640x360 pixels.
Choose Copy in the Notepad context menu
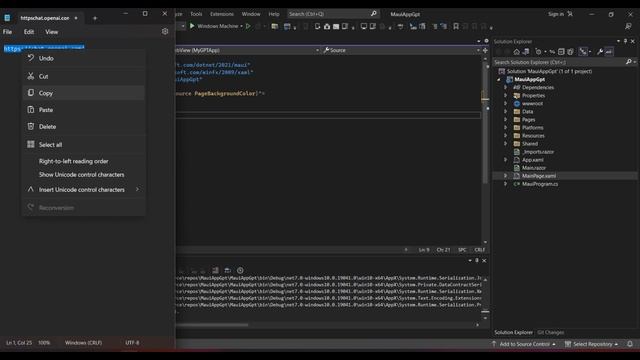pos(84,93)
